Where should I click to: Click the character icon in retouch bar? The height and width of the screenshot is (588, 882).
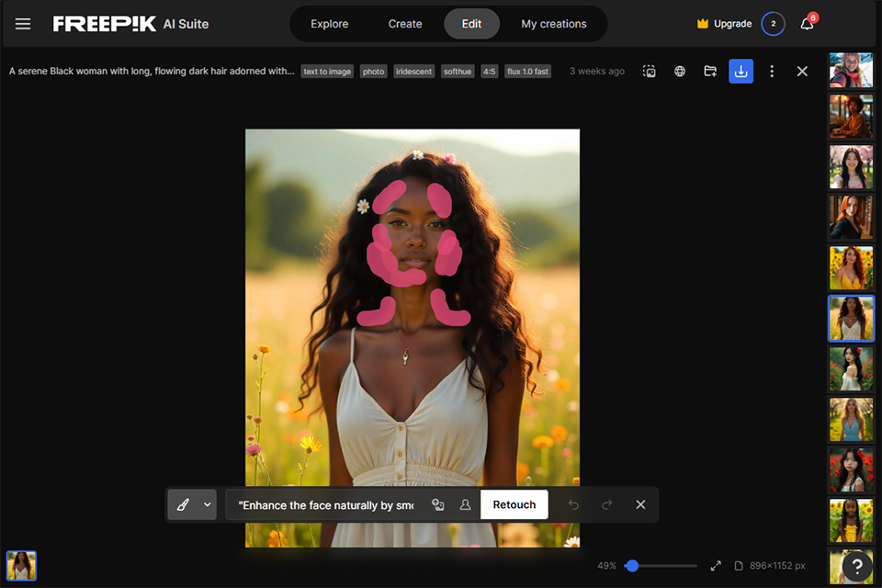(465, 504)
